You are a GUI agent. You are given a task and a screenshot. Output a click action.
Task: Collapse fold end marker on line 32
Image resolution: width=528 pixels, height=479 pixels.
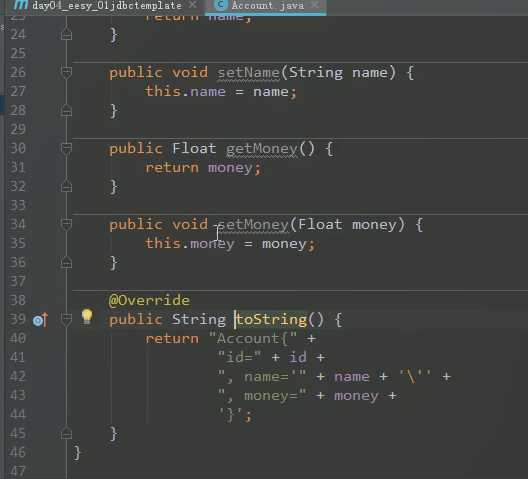click(66, 187)
